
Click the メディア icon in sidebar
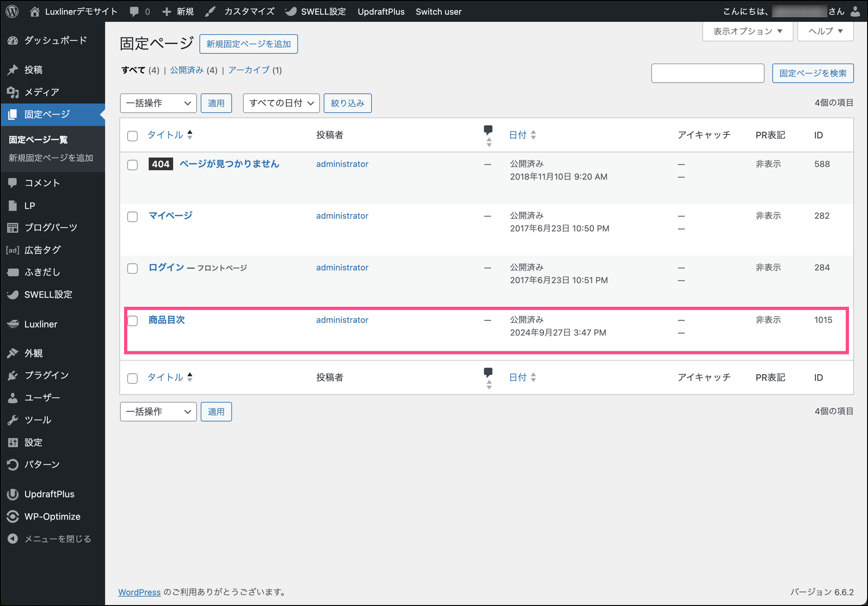click(13, 92)
